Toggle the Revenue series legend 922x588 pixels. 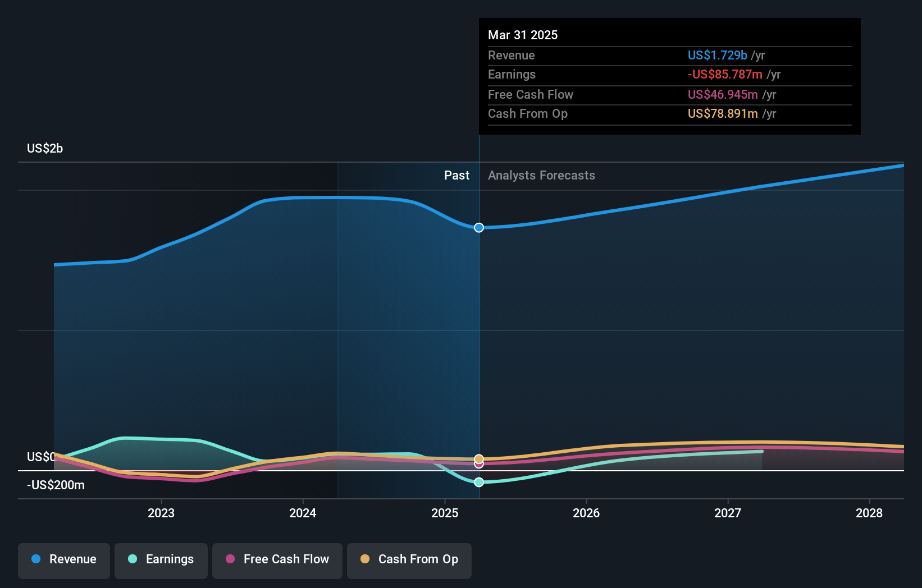coord(64,561)
